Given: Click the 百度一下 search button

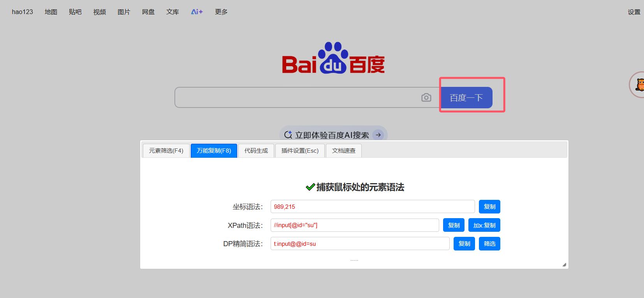Looking at the screenshot, I should 466,97.
